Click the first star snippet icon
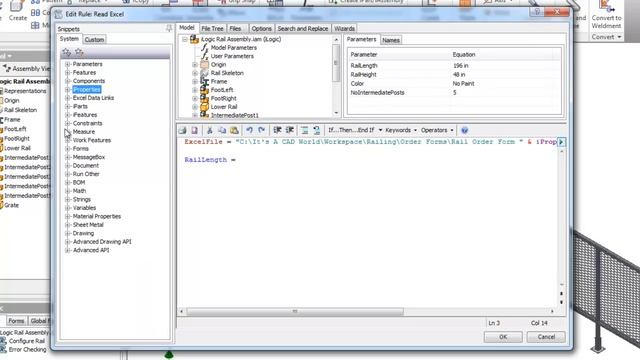The height and width of the screenshot is (360, 640). 67,52
